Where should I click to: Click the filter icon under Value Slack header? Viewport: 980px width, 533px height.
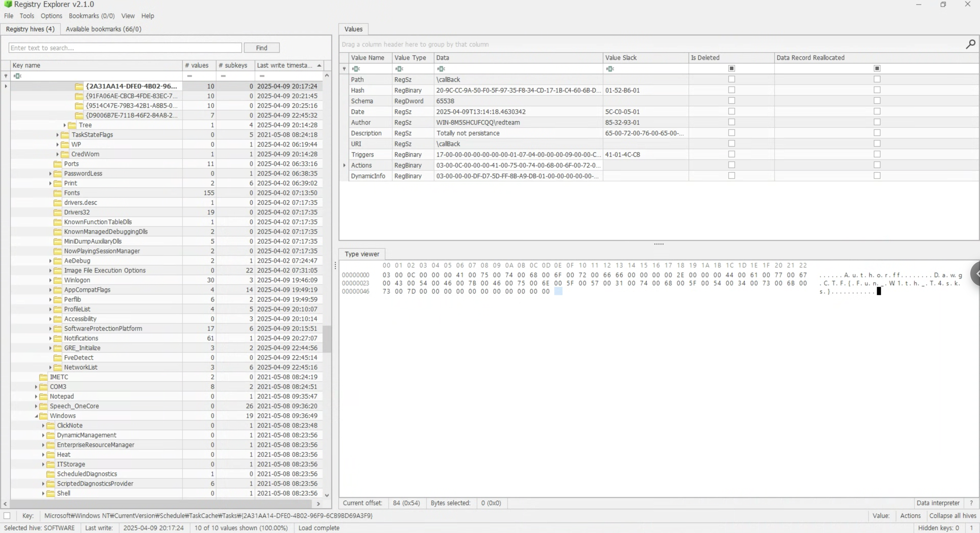coord(610,68)
